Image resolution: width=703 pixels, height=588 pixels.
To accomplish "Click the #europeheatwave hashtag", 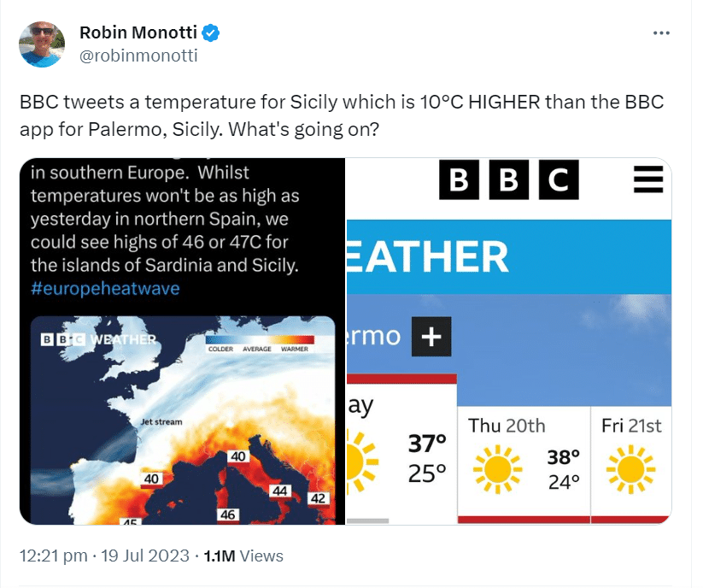I will (x=105, y=288).
